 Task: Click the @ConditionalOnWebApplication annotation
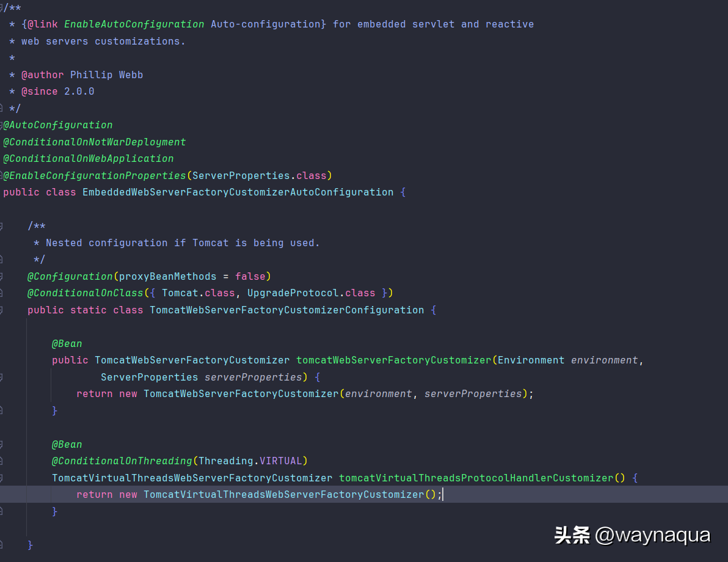tap(89, 159)
